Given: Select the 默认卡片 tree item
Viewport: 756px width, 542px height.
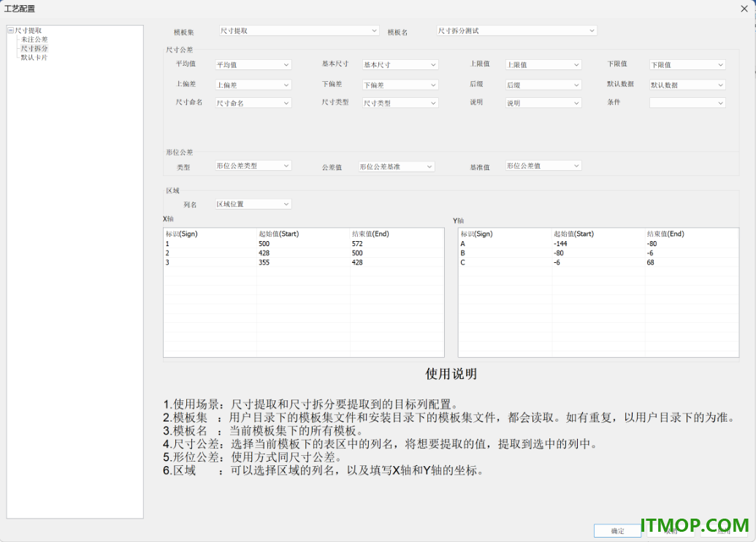Looking at the screenshot, I should [x=34, y=58].
